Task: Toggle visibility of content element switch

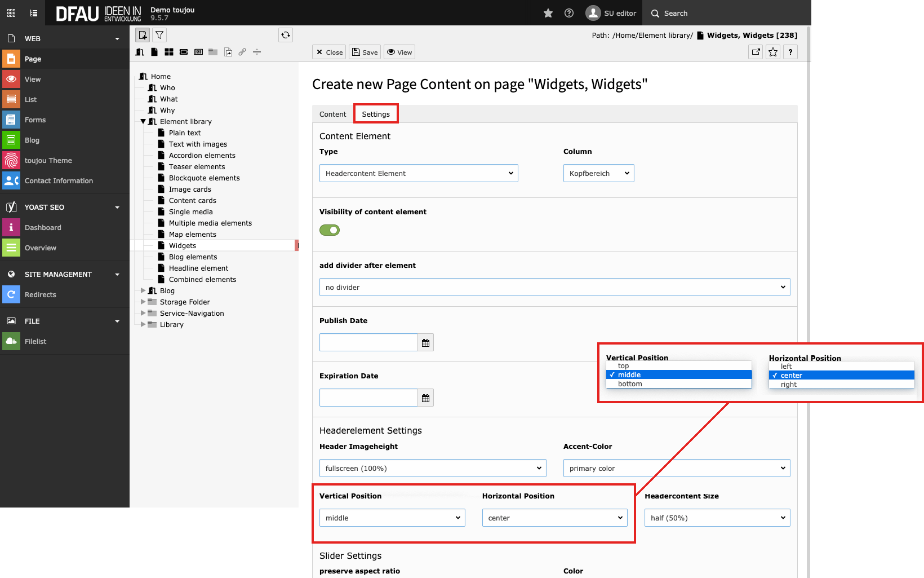Action: (x=330, y=230)
